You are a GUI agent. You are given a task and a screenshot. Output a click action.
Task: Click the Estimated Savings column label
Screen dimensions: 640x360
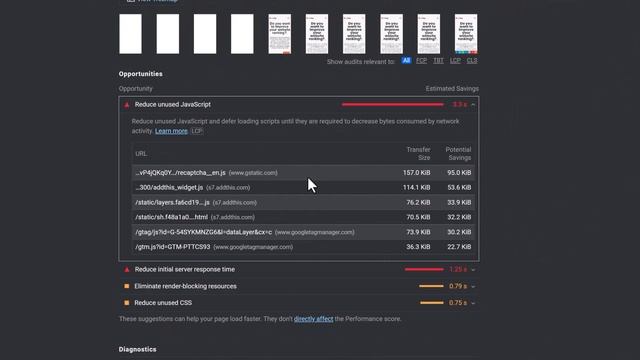click(x=452, y=89)
